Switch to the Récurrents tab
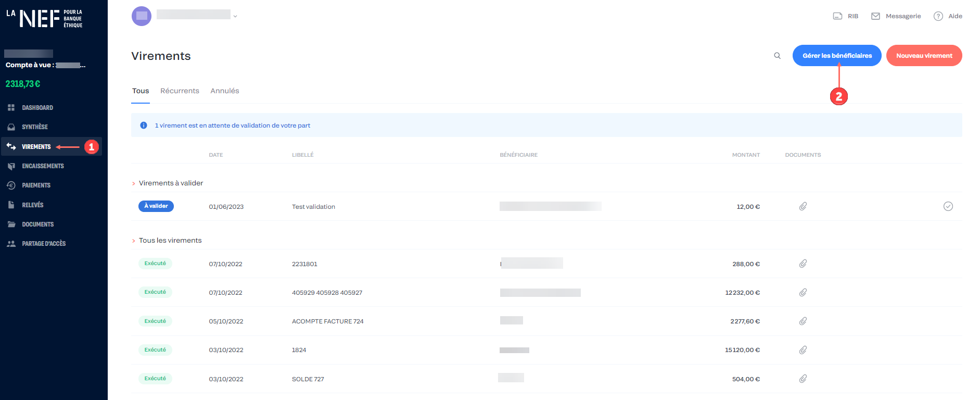Screen dimensions: 980x400 click(180, 91)
